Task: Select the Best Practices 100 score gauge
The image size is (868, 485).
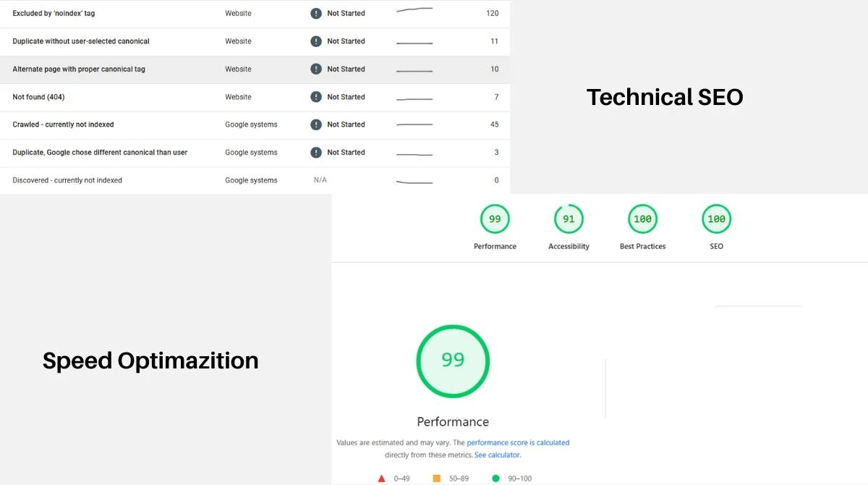Action: point(642,219)
